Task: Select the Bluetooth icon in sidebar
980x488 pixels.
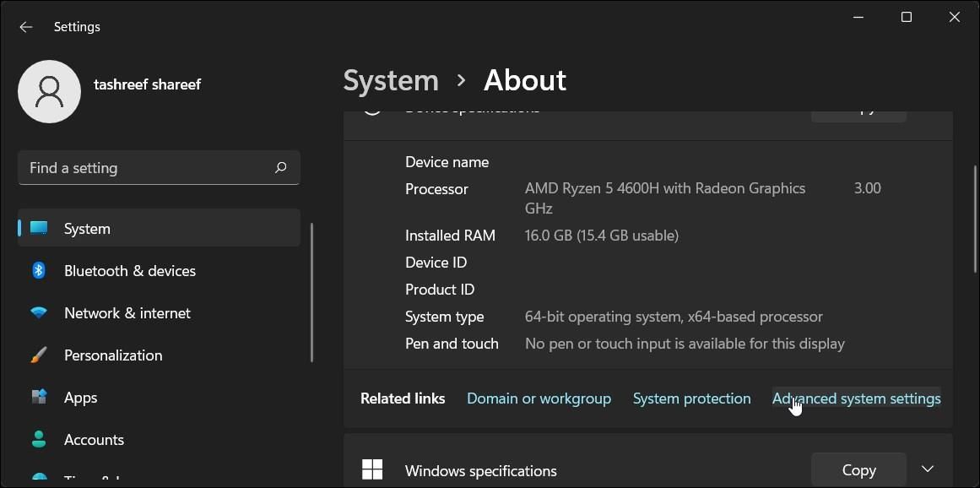Action: [x=39, y=270]
